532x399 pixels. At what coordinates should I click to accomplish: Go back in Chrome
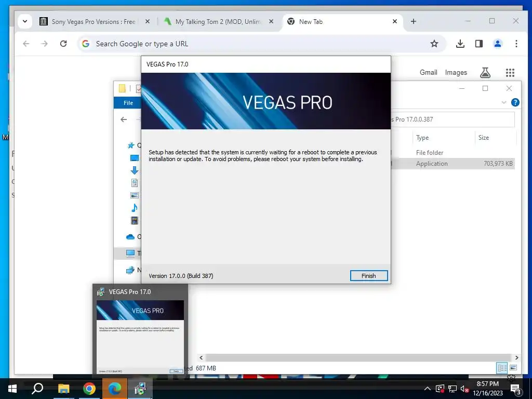pyautogui.click(x=26, y=44)
